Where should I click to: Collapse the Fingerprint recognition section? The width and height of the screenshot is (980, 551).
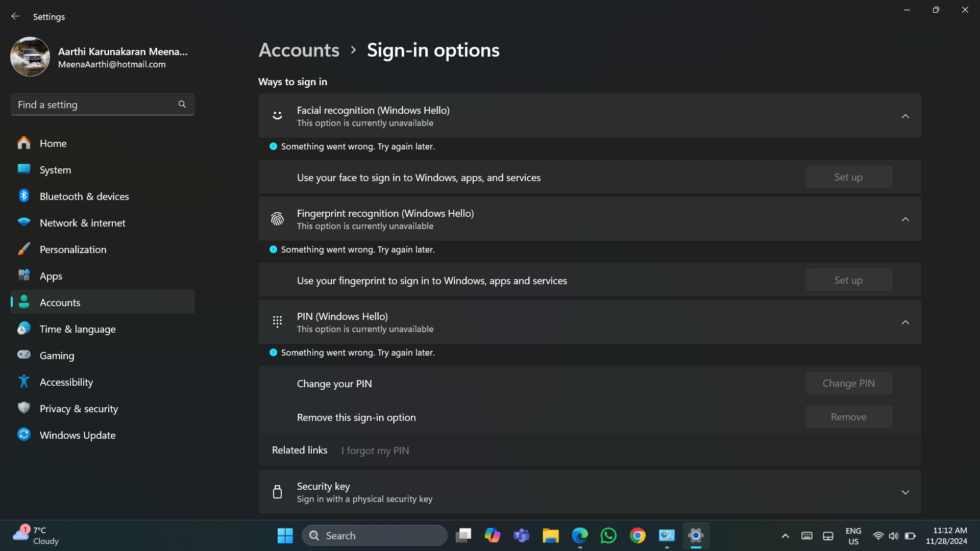tap(905, 219)
